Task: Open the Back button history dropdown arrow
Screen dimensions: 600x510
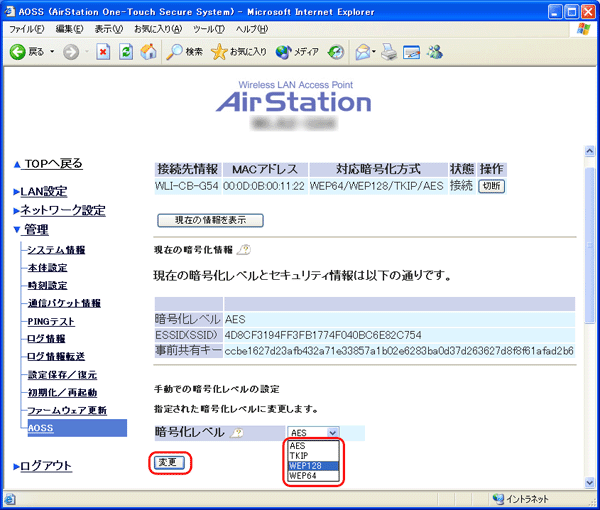Action: pos(52,52)
